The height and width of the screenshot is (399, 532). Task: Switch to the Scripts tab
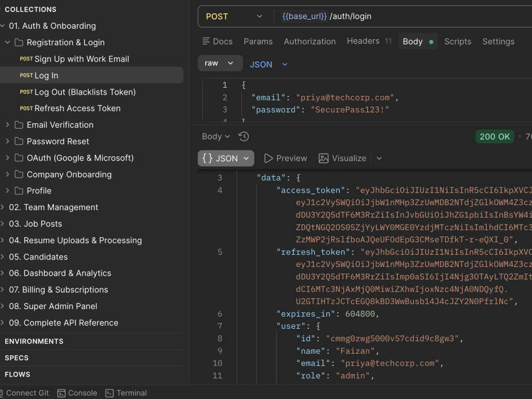[x=458, y=41]
